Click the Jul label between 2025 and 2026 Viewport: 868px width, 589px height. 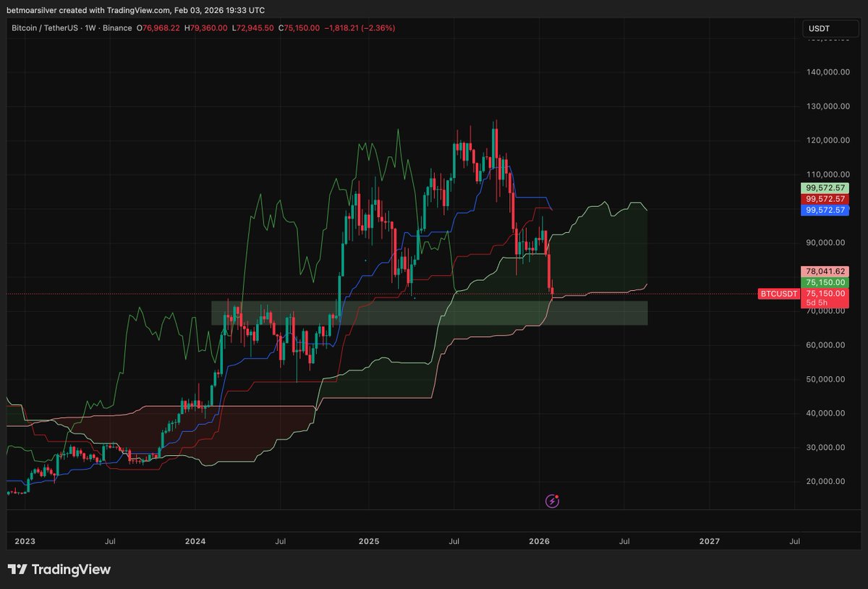(454, 541)
